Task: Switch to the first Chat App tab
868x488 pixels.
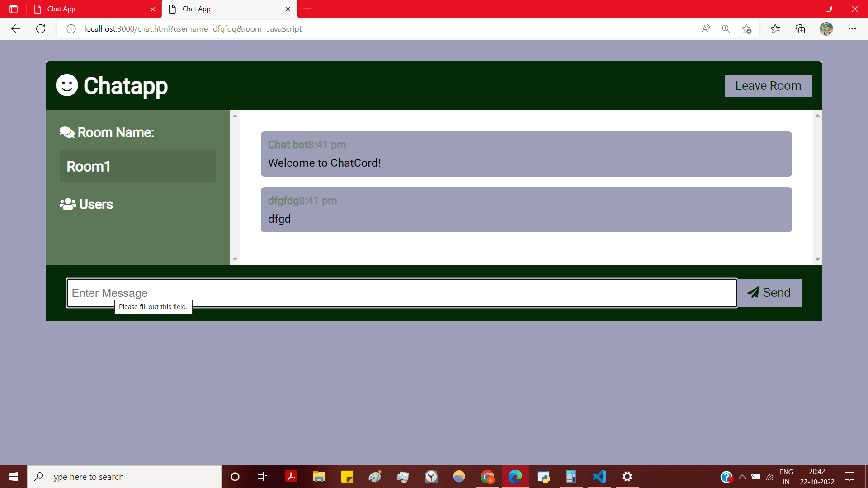Action: pos(90,9)
